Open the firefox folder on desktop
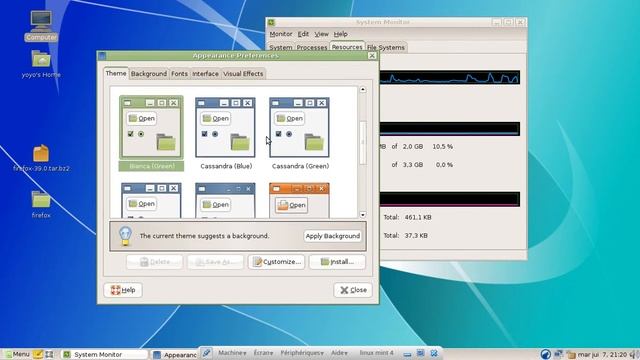The height and width of the screenshot is (360, 640). (x=41, y=204)
